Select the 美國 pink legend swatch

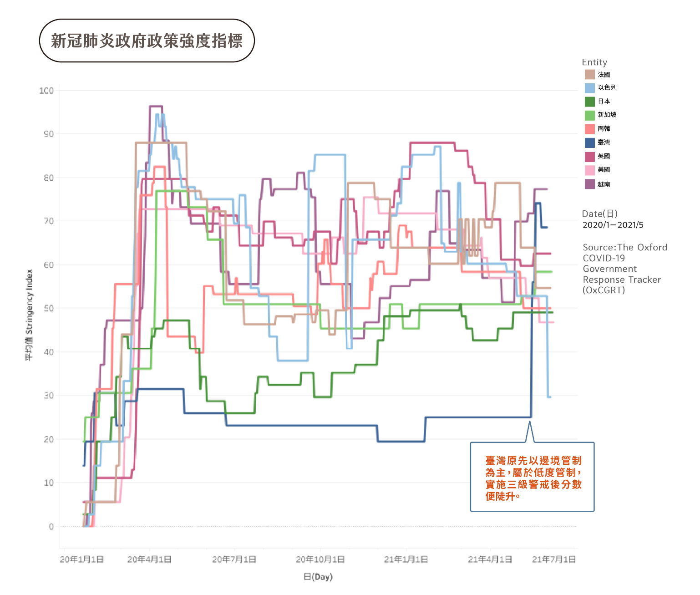589,170
